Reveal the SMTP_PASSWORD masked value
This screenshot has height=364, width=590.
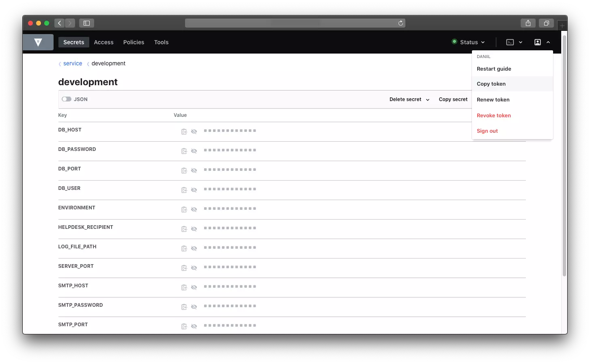pyautogui.click(x=194, y=307)
